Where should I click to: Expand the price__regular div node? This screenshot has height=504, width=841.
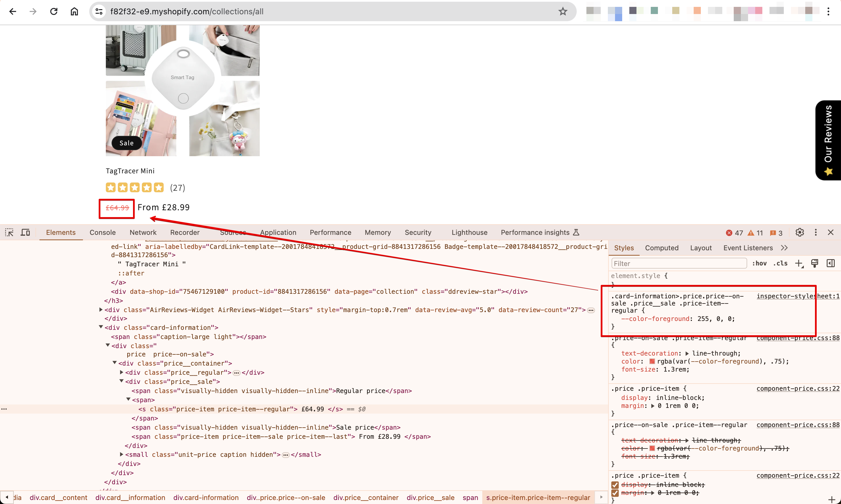(122, 372)
